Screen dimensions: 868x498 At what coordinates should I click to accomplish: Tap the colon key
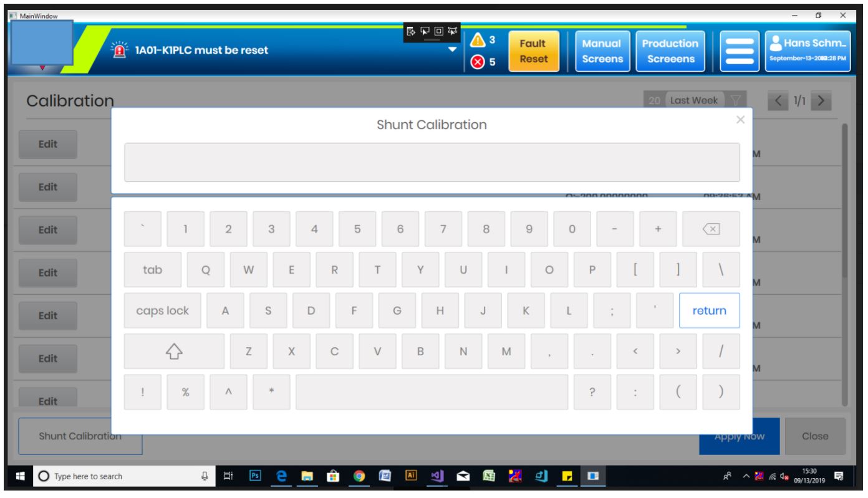(635, 392)
